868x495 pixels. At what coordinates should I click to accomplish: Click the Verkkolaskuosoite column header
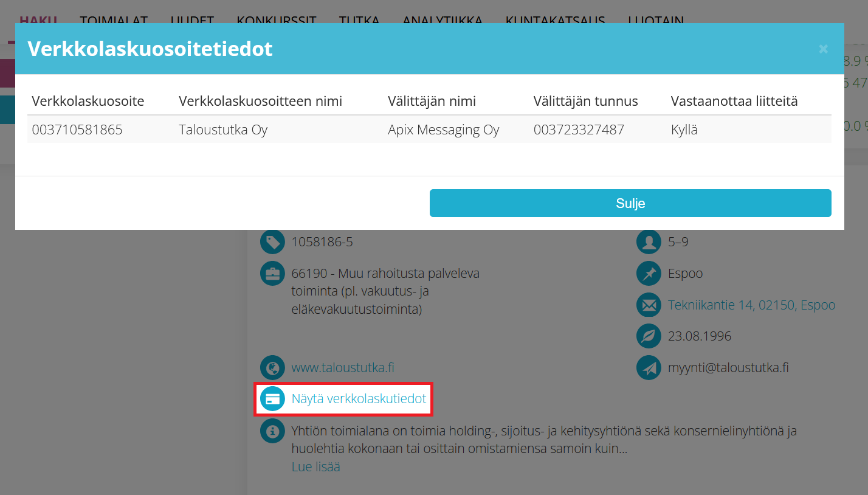click(88, 101)
